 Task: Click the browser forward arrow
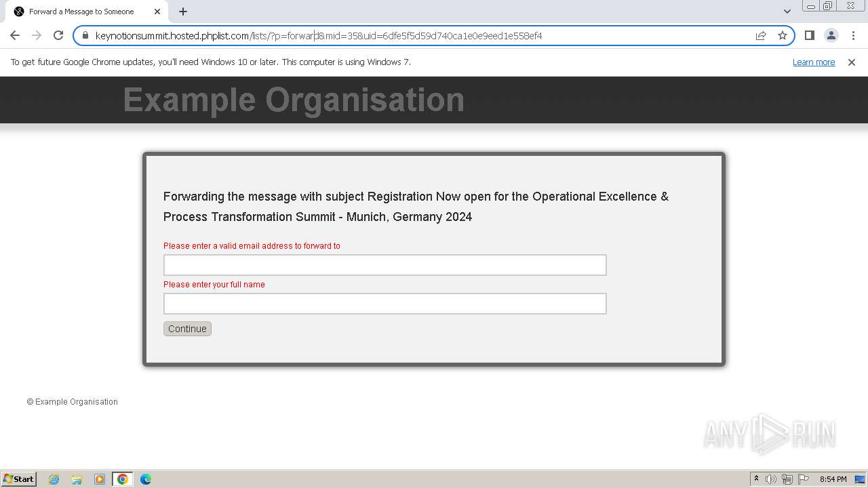pos(37,35)
